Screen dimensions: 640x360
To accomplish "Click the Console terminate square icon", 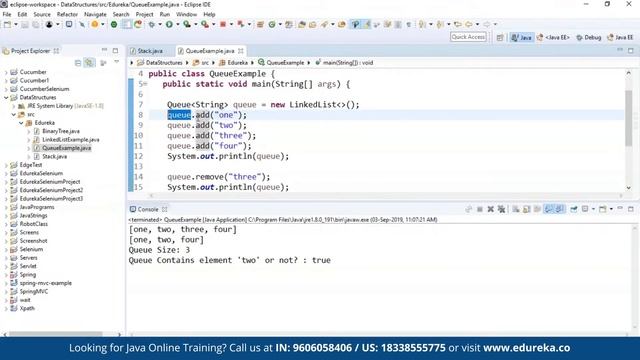I will (480, 209).
